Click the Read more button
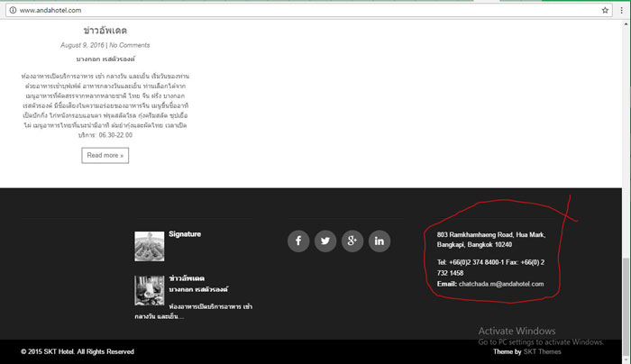The height and width of the screenshot is (364, 631). pyautogui.click(x=105, y=155)
